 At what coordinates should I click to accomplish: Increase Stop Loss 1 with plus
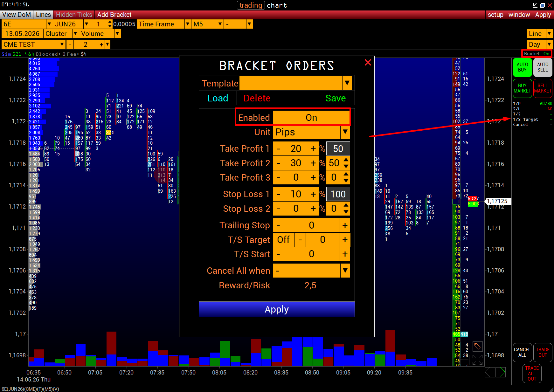(x=313, y=194)
